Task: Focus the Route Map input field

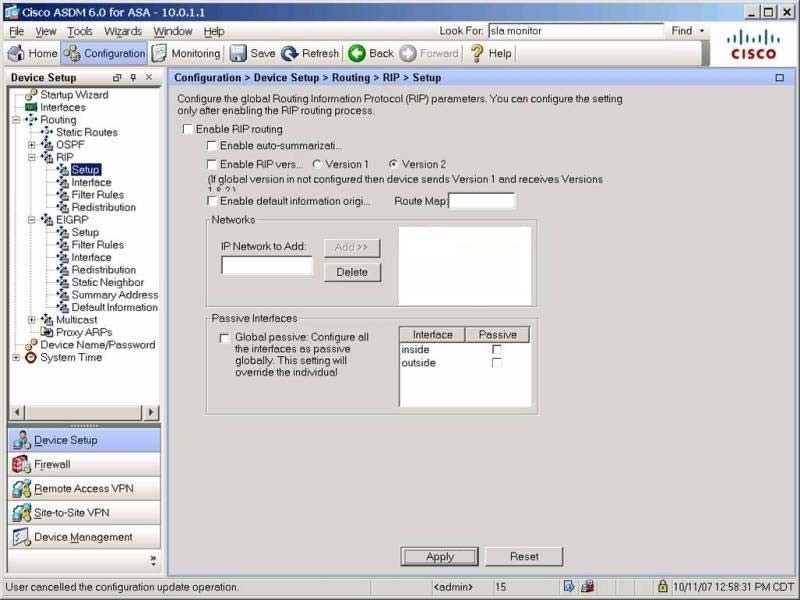Action: [482, 201]
